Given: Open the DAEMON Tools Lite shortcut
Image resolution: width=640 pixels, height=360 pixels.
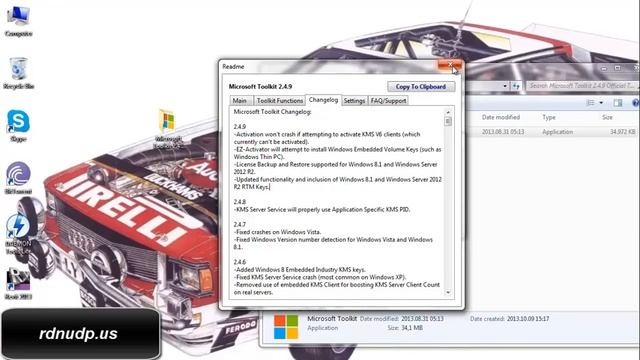Looking at the screenshot, I should tap(18, 234).
